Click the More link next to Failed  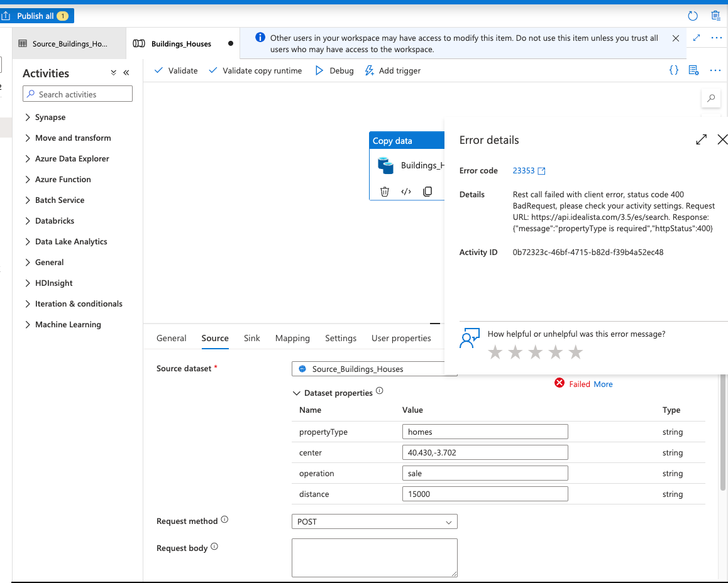pyautogui.click(x=603, y=384)
